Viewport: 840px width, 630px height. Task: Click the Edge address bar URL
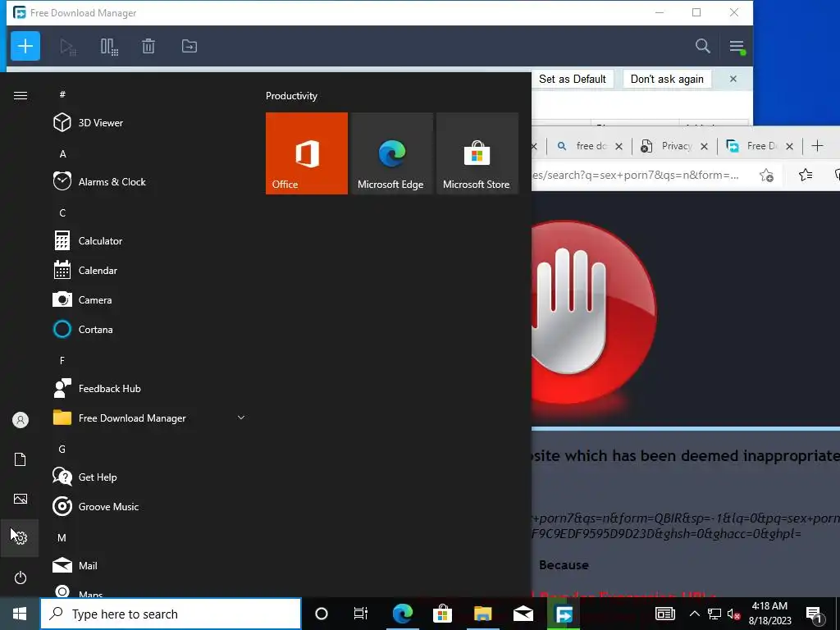click(636, 176)
